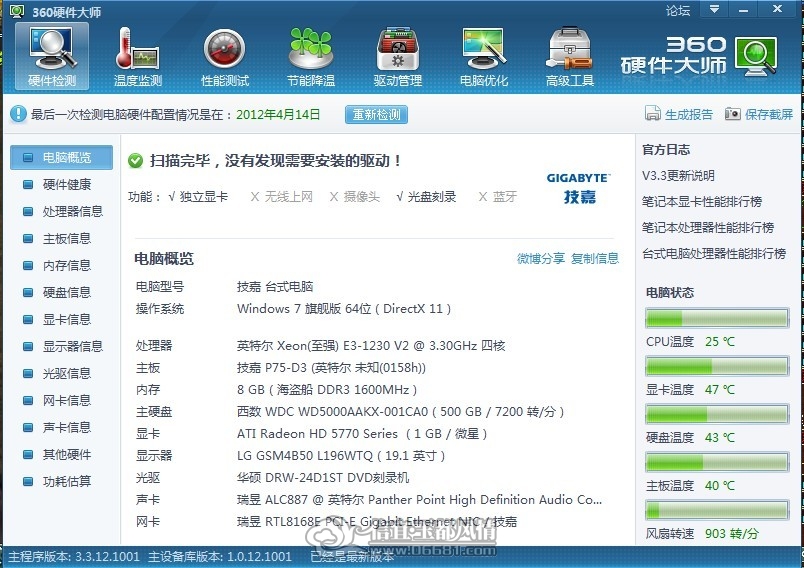This screenshot has height=568, width=804.
Task: Click the 摄像头 feature indicator
Action: coord(355,197)
